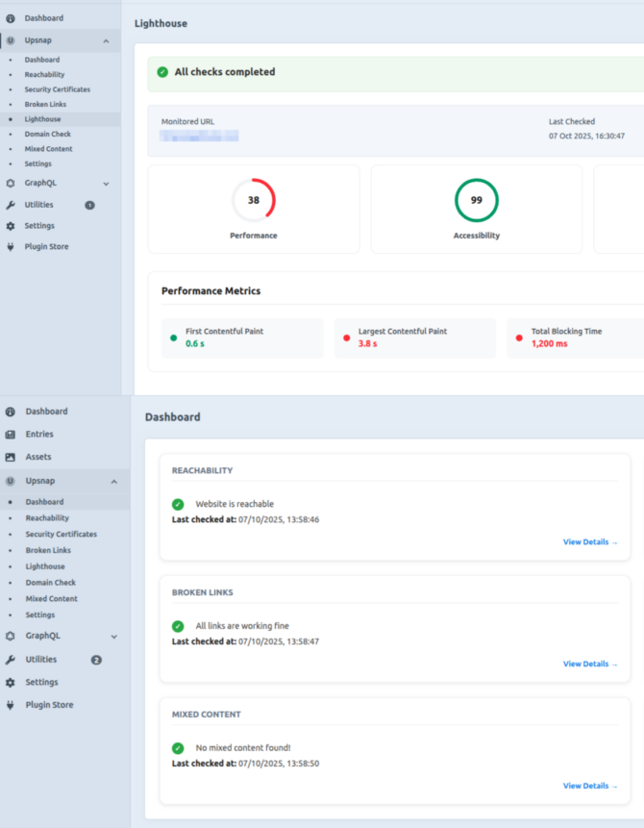Viewport: 644px width, 828px height.
Task: Open Security Certificates in bottom Upsnap submenu
Action: click(62, 534)
